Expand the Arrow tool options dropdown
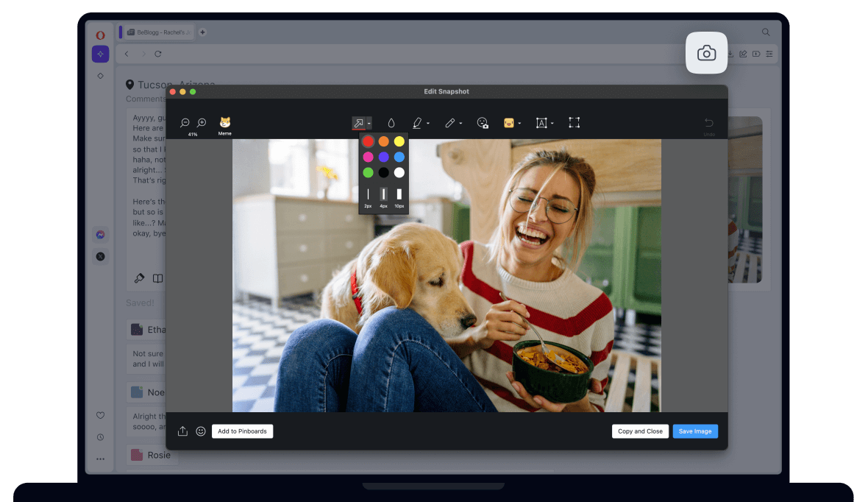 [369, 124]
